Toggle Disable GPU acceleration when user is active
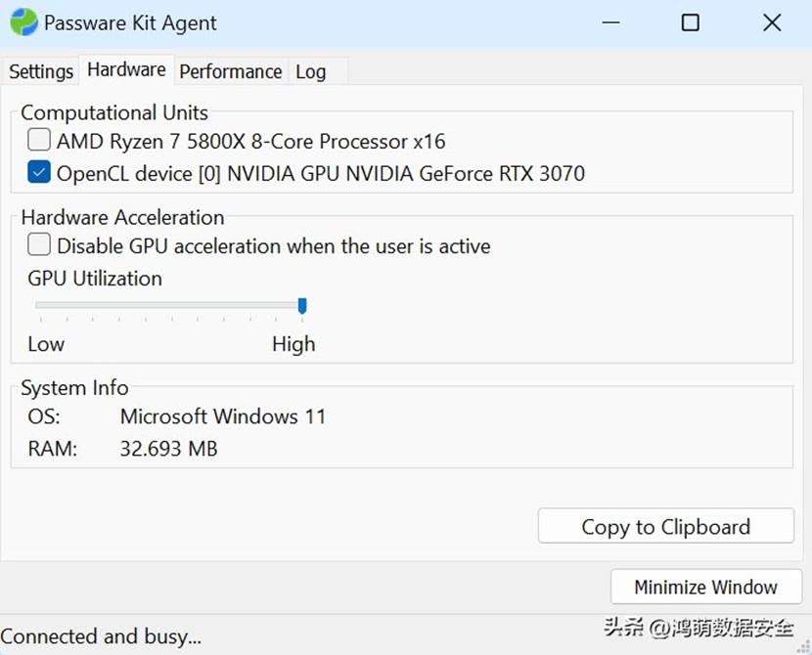The height and width of the screenshot is (655, 812). tap(39, 244)
